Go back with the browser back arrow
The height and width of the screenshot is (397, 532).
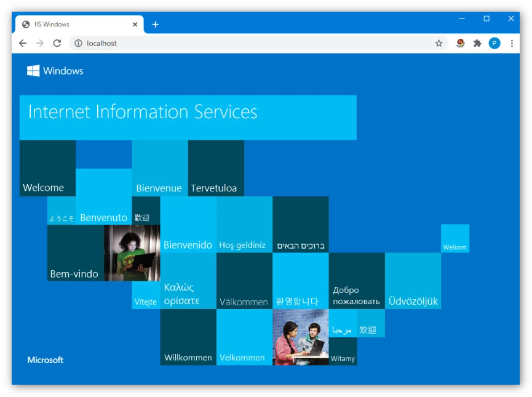[23, 43]
